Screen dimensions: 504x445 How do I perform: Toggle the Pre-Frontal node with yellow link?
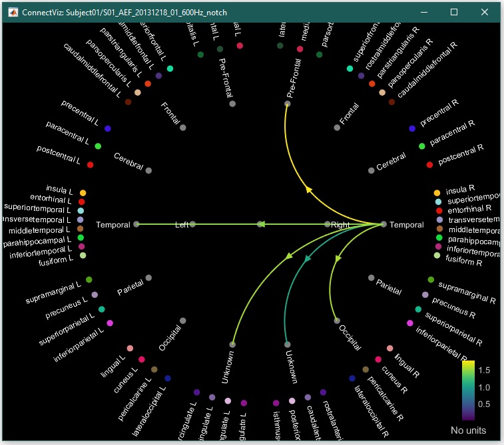click(287, 104)
